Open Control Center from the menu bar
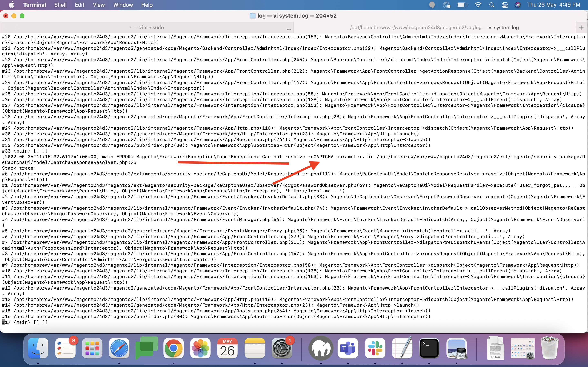The width and height of the screenshot is (588, 367). point(505,5)
